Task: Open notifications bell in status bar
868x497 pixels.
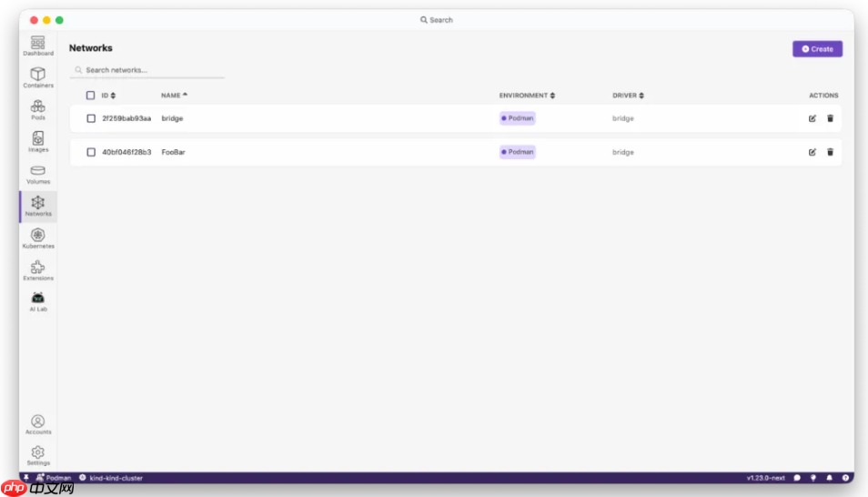Action: [829, 478]
